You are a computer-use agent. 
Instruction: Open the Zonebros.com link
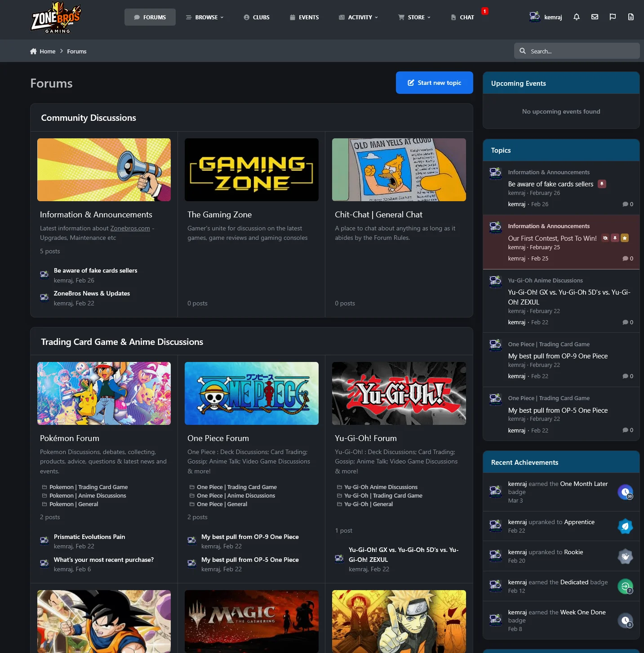[130, 228]
